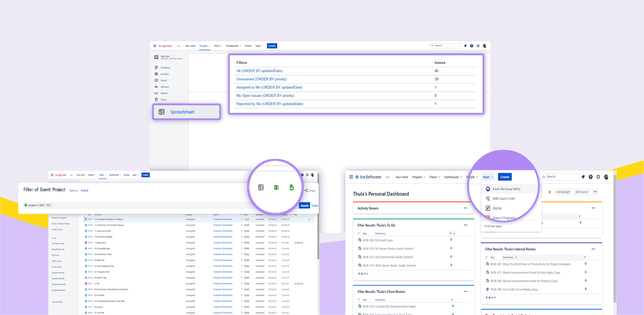Open 'All (ORDER BY updatedDate)' filter link

[259, 71]
